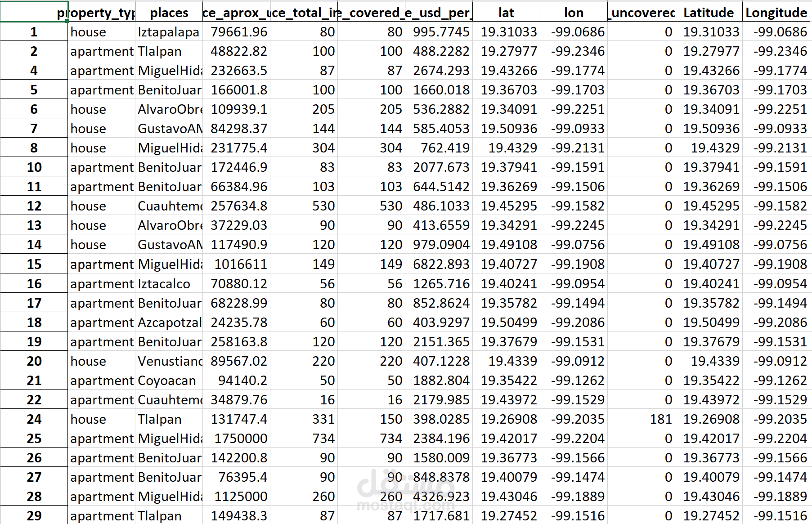This screenshot has width=812, height=524.
Task: Select Latitude column cell 19.43266
Action: [x=709, y=71]
